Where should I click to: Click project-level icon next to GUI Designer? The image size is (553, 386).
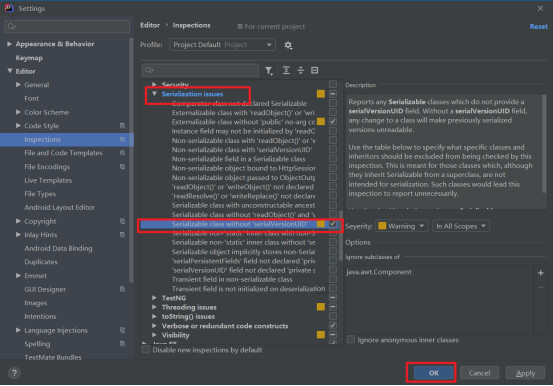point(122,289)
